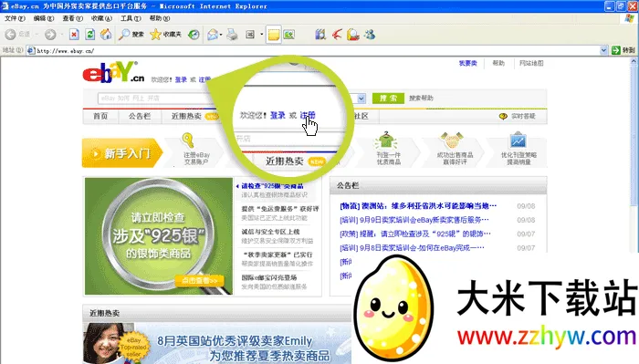This screenshot has height=364, width=639.
Task: Open the Forward button dropdown arrow
Action: click(x=62, y=35)
